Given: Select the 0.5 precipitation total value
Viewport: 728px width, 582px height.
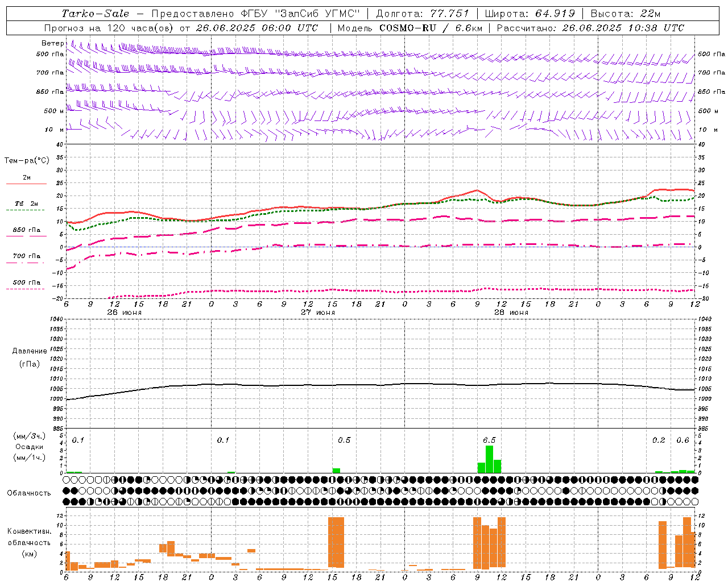Looking at the screenshot, I should point(344,440).
